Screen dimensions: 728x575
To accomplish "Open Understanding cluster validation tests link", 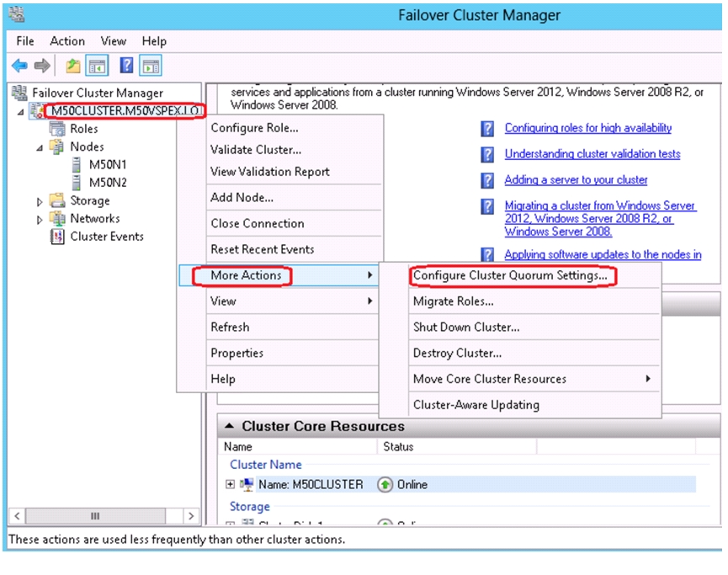I will [592, 154].
